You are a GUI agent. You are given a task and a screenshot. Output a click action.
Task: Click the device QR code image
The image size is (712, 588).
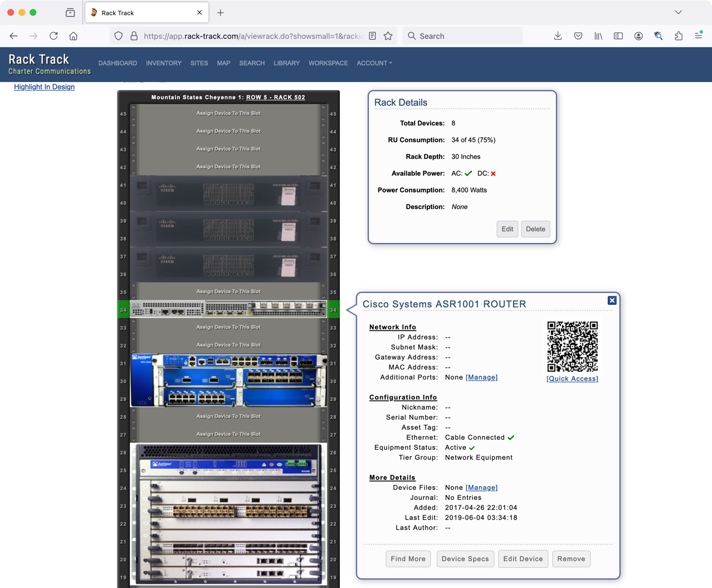(x=572, y=346)
